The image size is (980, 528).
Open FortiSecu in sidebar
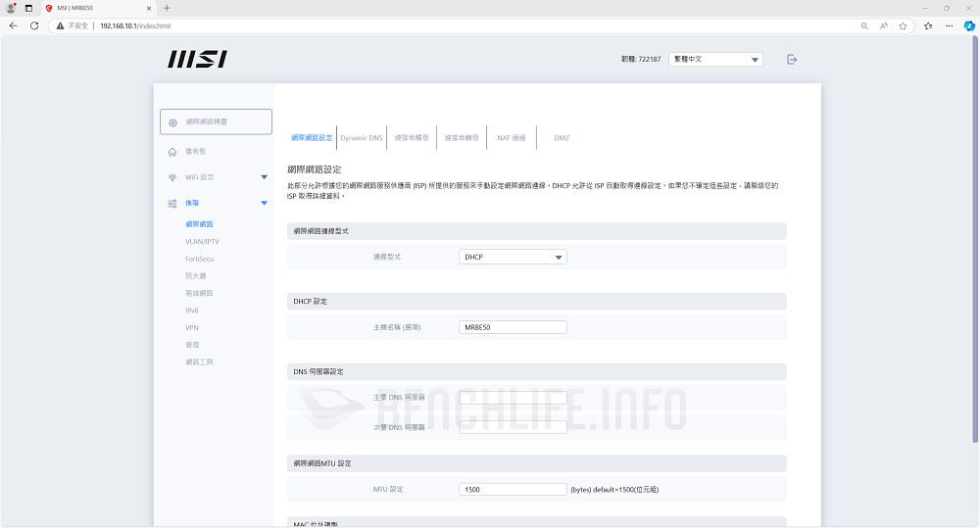click(199, 259)
